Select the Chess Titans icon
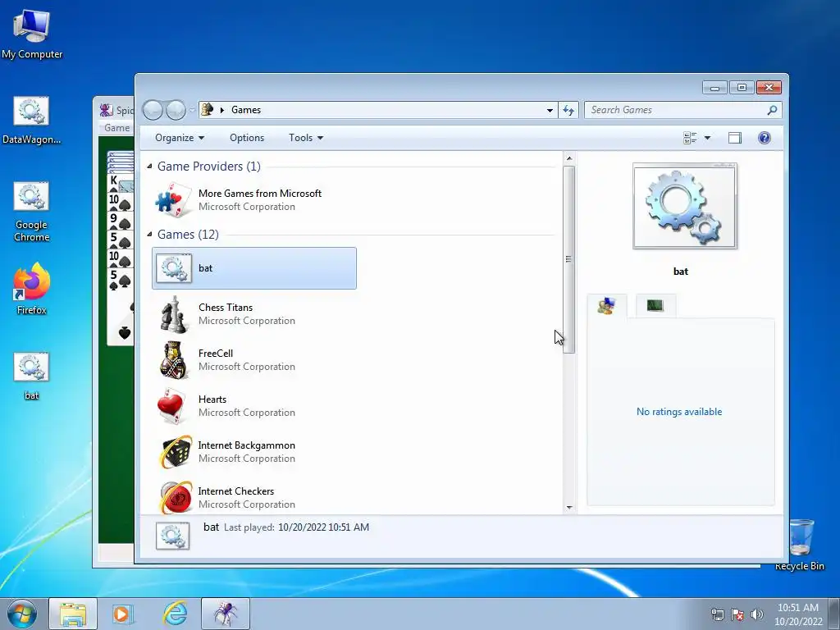The height and width of the screenshot is (630, 840). (174, 314)
